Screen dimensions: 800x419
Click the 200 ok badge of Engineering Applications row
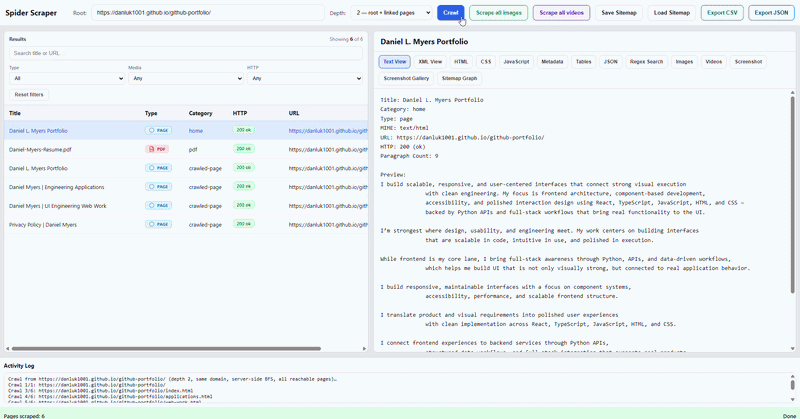coord(243,186)
